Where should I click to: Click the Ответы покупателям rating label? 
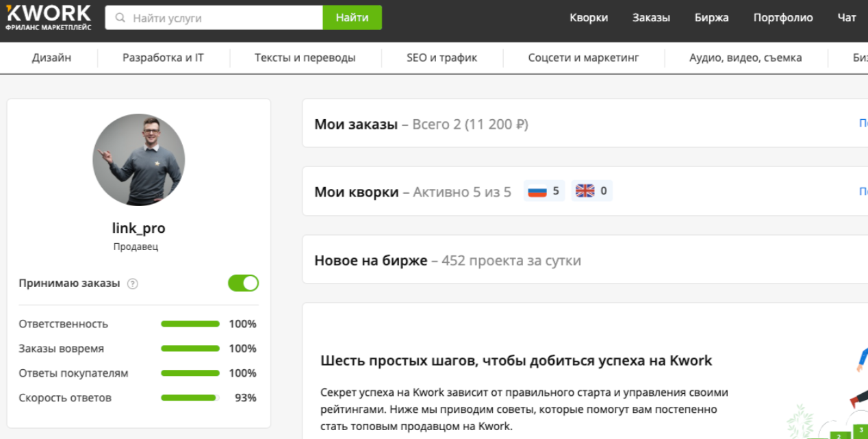point(73,373)
